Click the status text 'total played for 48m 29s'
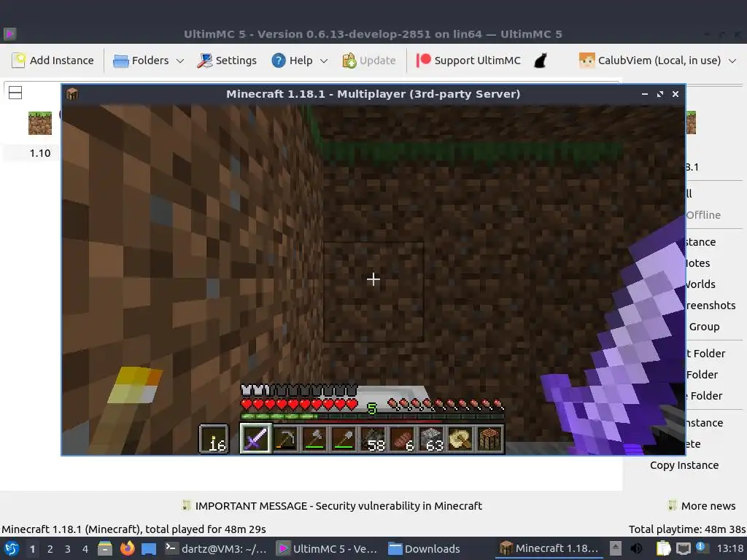This screenshot has width=747, height=560. point(205,529)
